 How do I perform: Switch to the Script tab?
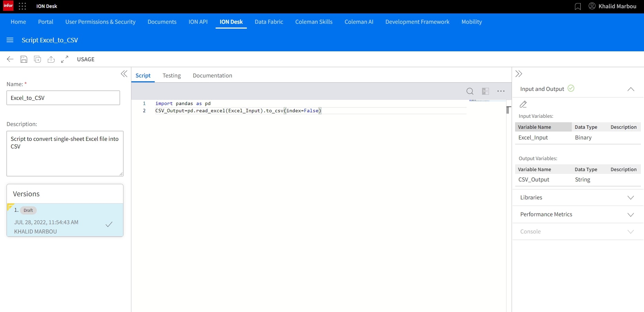[143, 75]
